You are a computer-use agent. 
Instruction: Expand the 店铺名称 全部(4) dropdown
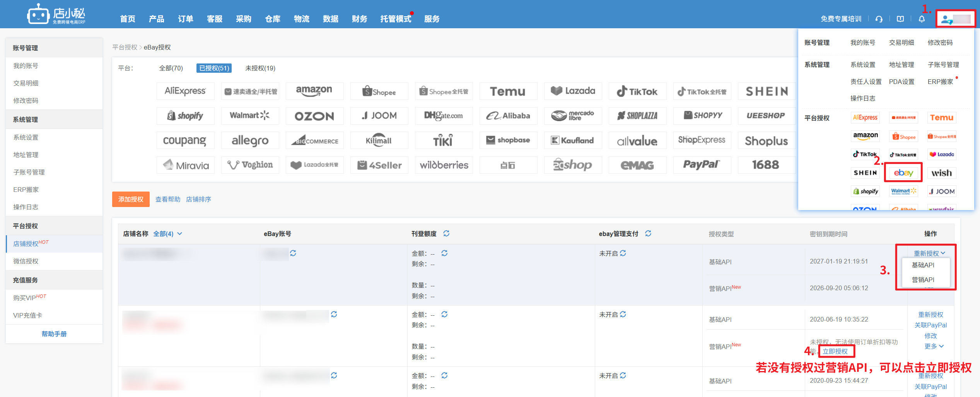point(168,234)
